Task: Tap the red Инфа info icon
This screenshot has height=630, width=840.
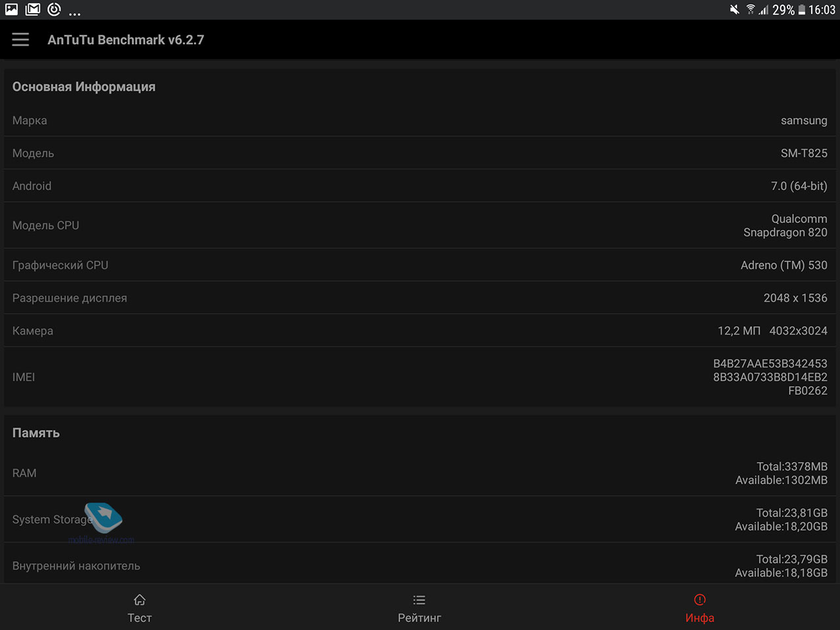Action: [x=700, y=600]
